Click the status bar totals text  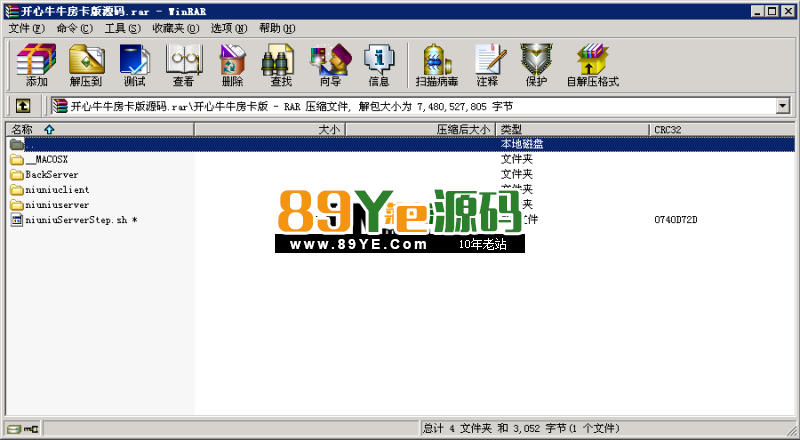(521, 429)
